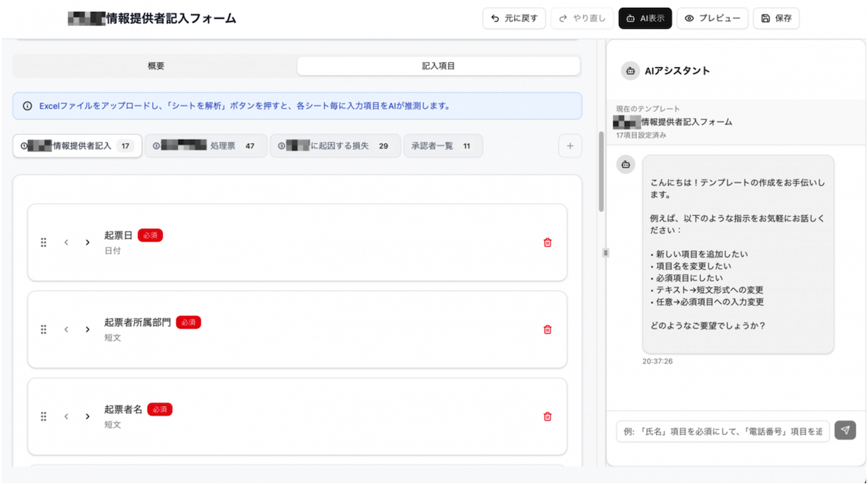868x485 pixels.
Task: Click the やり直し (Redo) arrow icon
Action: point(563,18)
